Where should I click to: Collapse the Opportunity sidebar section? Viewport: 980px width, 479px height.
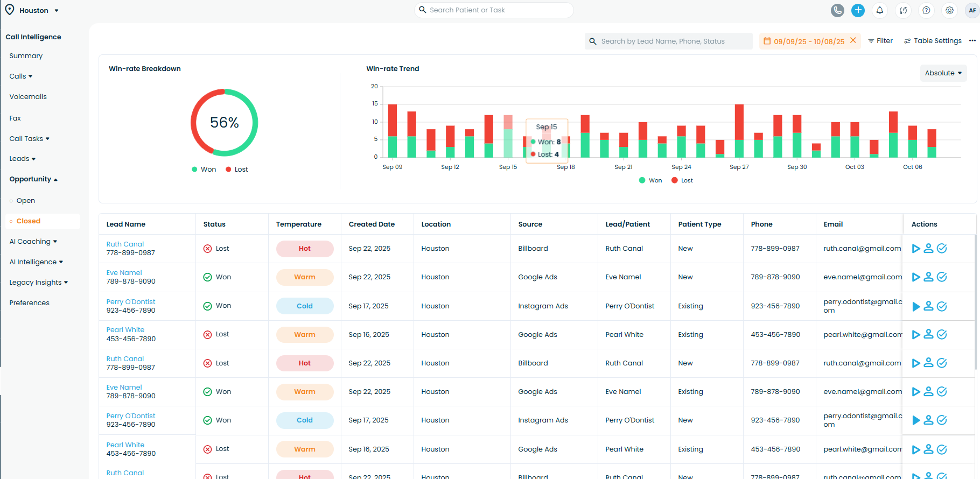coord(33,179)
